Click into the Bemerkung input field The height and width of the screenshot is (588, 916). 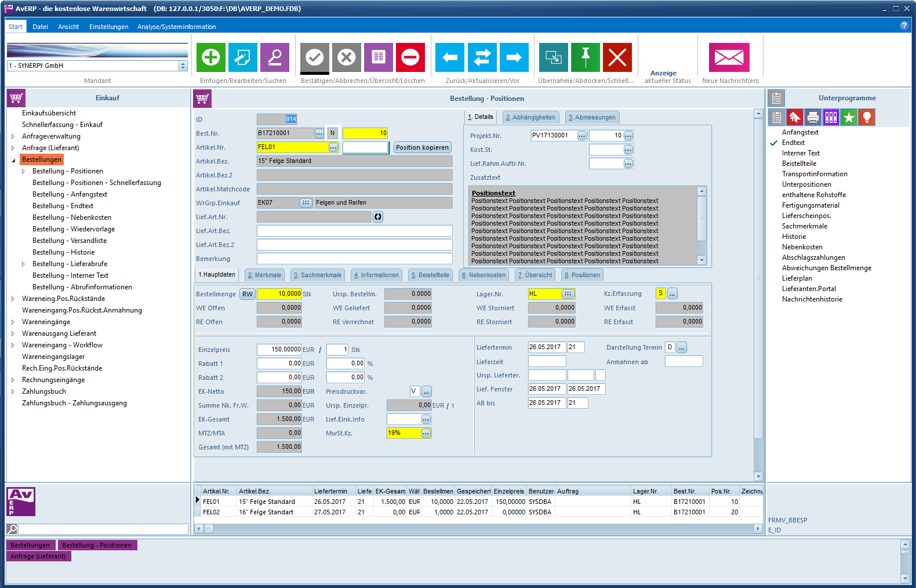tap(354, 259)
